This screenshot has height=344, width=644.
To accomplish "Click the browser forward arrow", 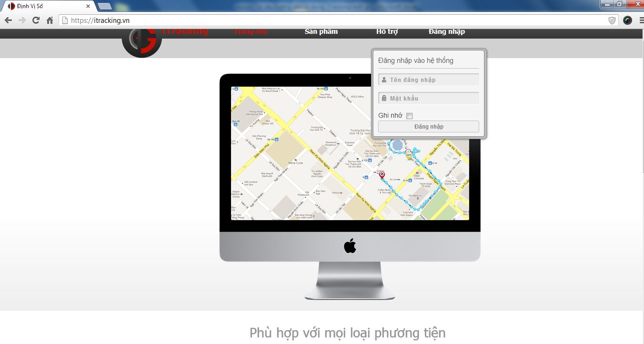I will coord(22,20).
